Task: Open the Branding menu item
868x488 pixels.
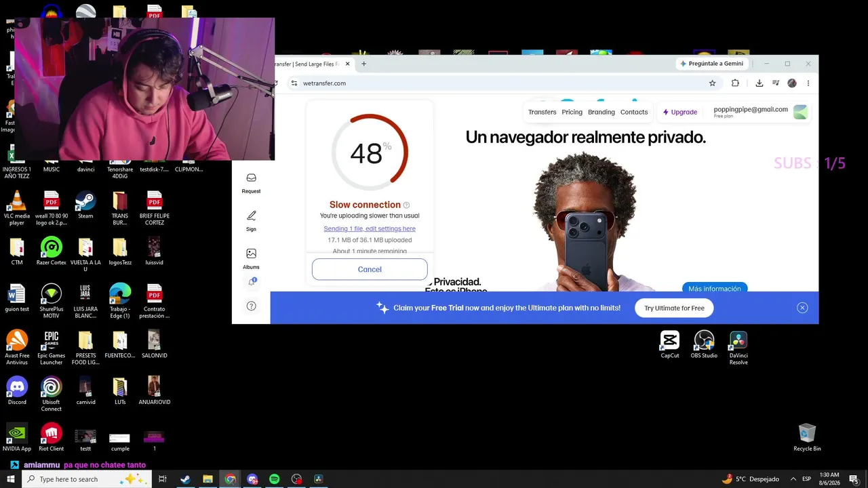Action: pyautogui.click(x=601, y=113)
